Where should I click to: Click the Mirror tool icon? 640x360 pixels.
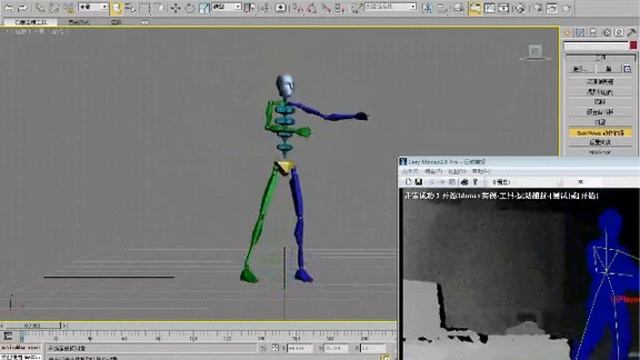(x=427, y=8)
